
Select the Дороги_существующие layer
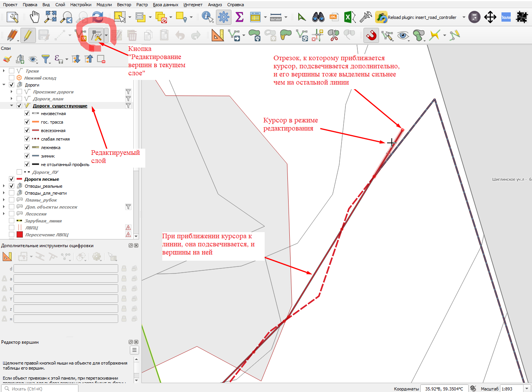point(60,106)
